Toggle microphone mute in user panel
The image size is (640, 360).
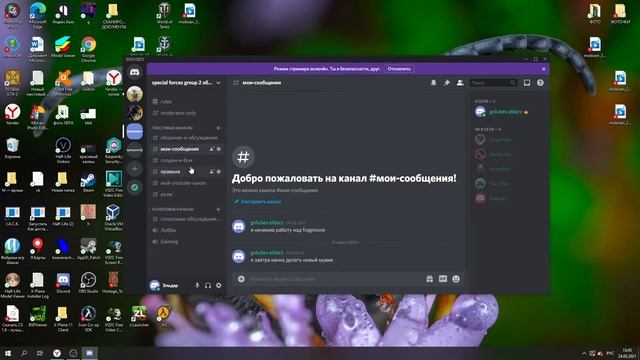(x=198, y=285)
